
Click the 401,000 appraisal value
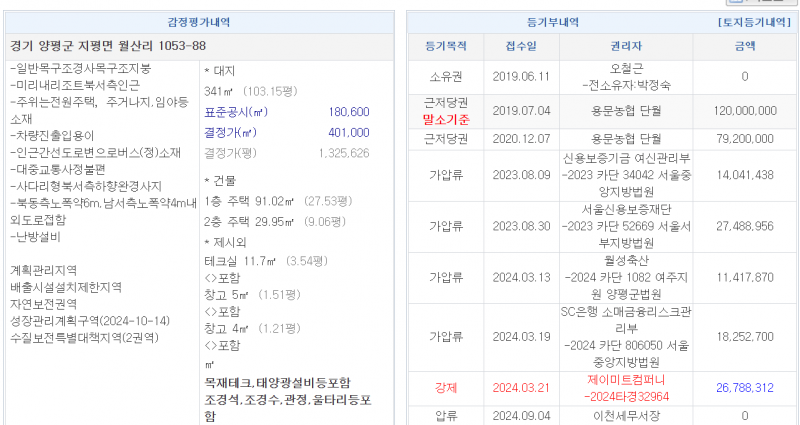point(348,132)
